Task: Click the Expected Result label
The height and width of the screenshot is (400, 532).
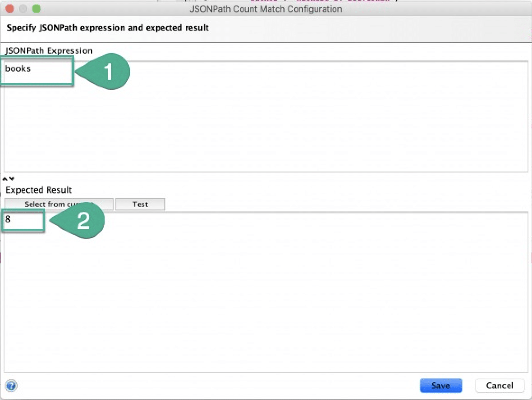Action: 39,190
